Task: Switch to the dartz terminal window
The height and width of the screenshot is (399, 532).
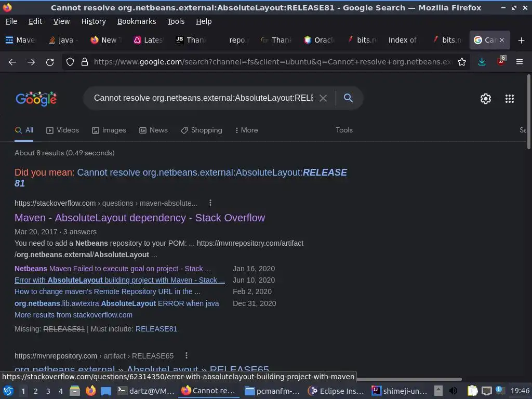Action: pos(146,391)
